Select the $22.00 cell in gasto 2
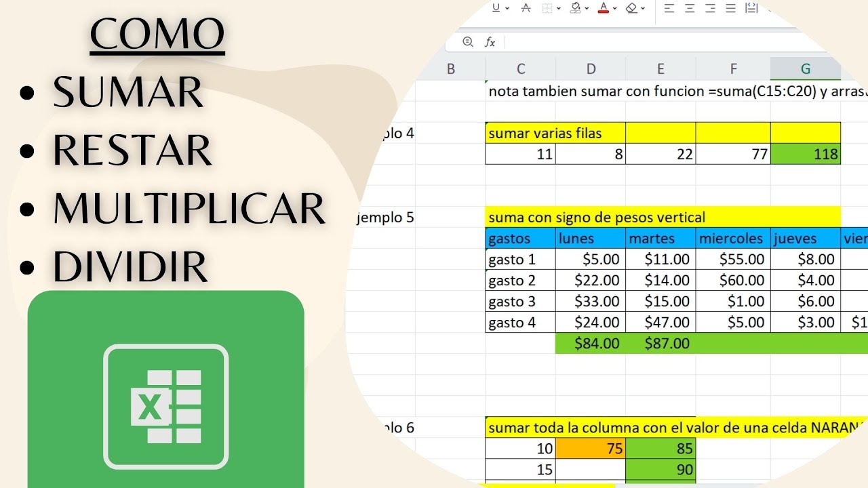This screenshot has width=868, height=488. 591,280
